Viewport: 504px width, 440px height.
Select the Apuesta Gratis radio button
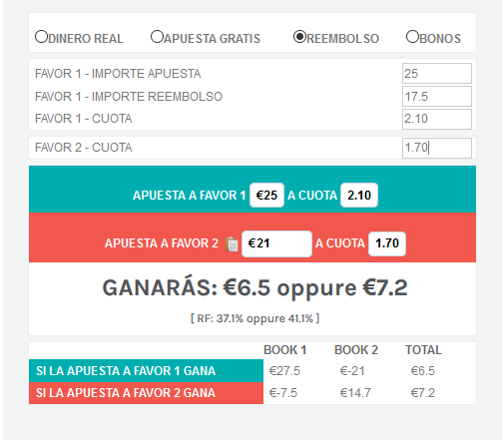(x=157, y=37)
